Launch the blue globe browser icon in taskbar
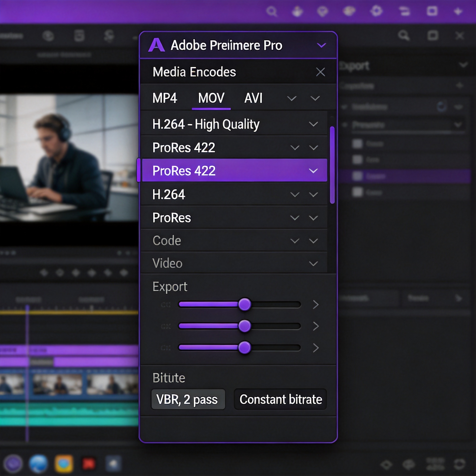This screenshot has width=476, height=476. 38,464
